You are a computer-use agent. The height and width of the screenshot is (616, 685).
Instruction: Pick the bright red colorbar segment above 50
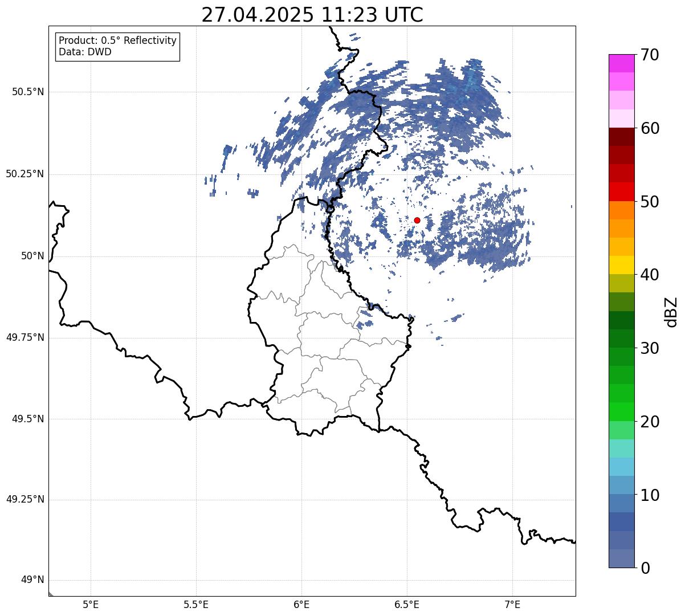click(x=621, y=191)
